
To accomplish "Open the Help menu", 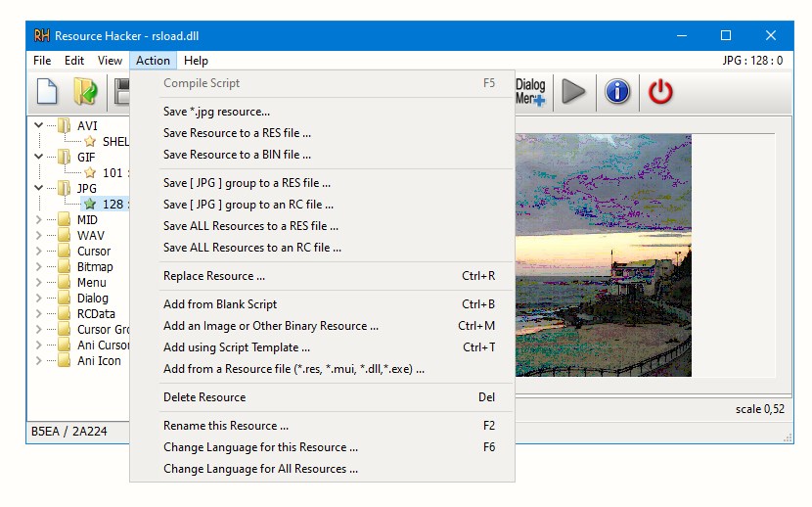I will coord(196,61).
